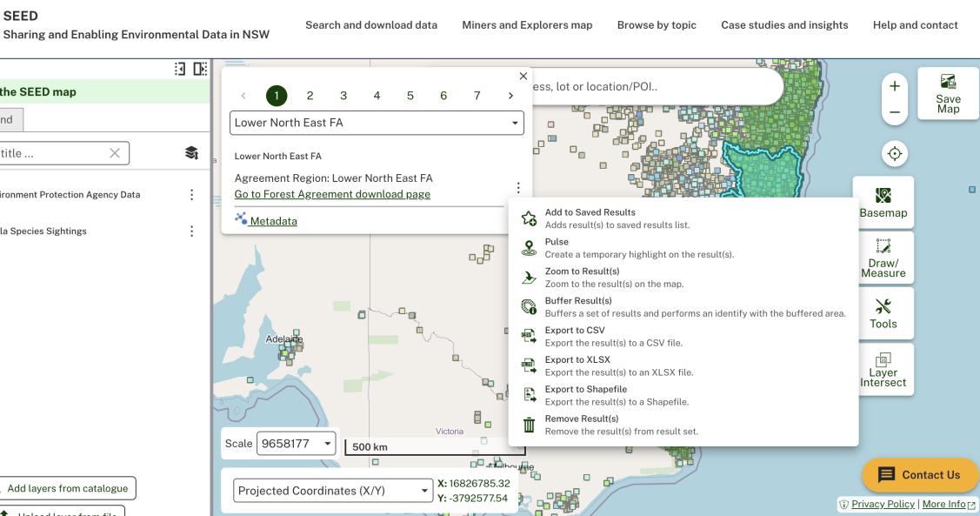This screenshot has height=516, width=980.
Task: Open the Save Map tool
Action: (948, 94)
